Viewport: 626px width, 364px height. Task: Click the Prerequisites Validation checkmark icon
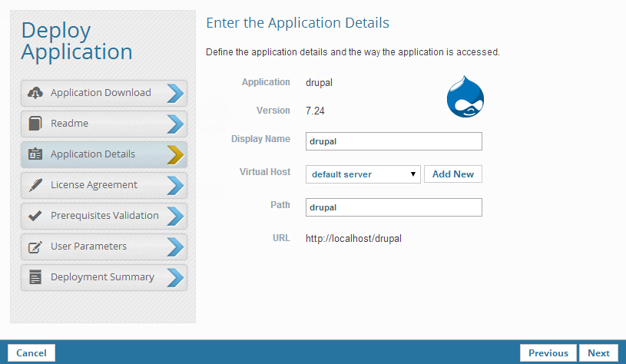pyautogui.click(x=35, y=216)
